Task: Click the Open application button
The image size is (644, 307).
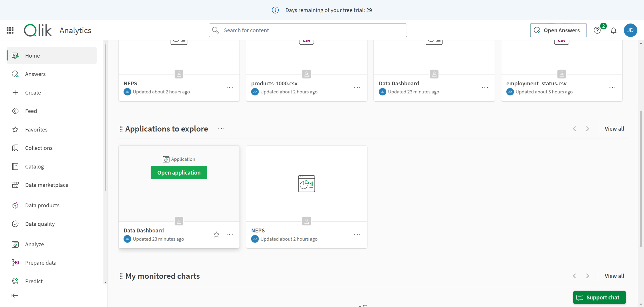Action: [179, 173]
